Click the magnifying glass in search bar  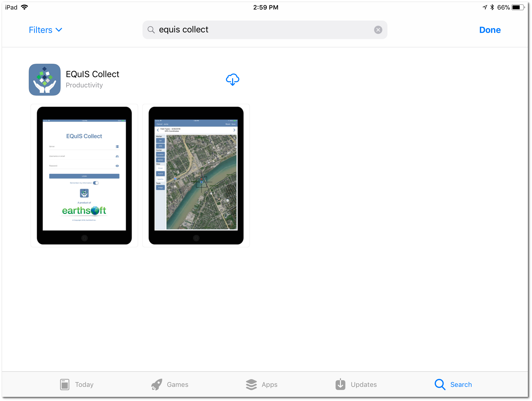point(151,30)
